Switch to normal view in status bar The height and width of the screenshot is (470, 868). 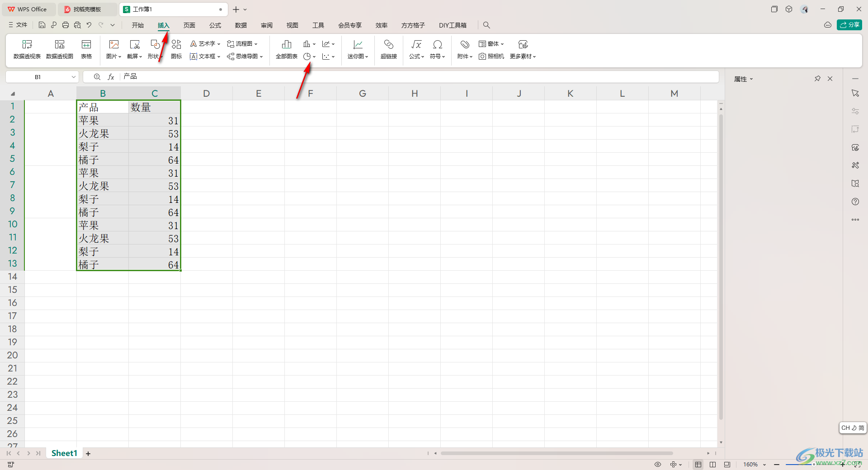(698, 465)
